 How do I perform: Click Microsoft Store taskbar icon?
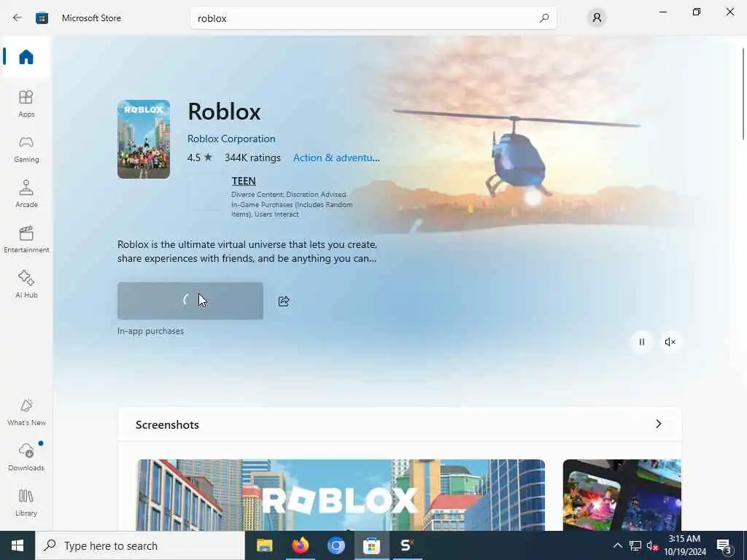[371, 545]
